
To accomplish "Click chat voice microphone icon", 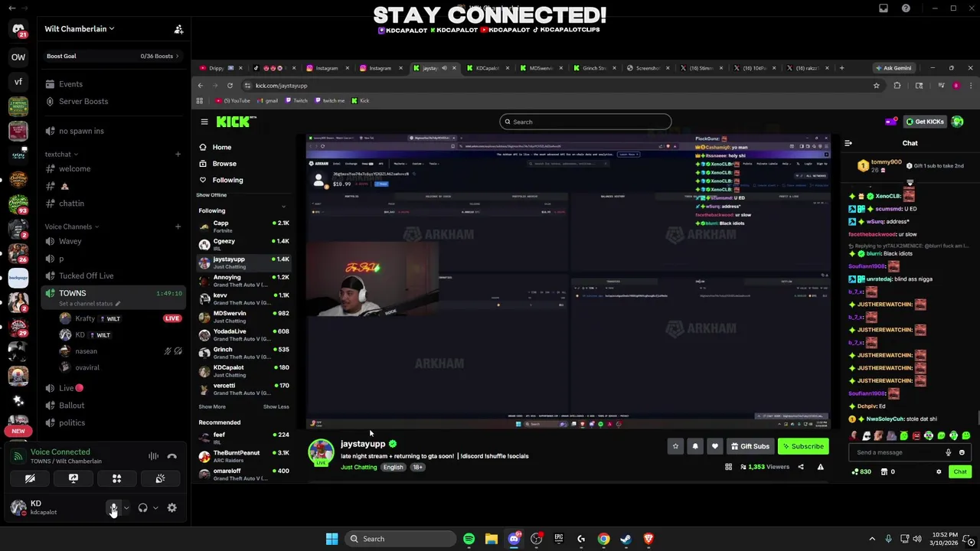I will tap(949, 452).
